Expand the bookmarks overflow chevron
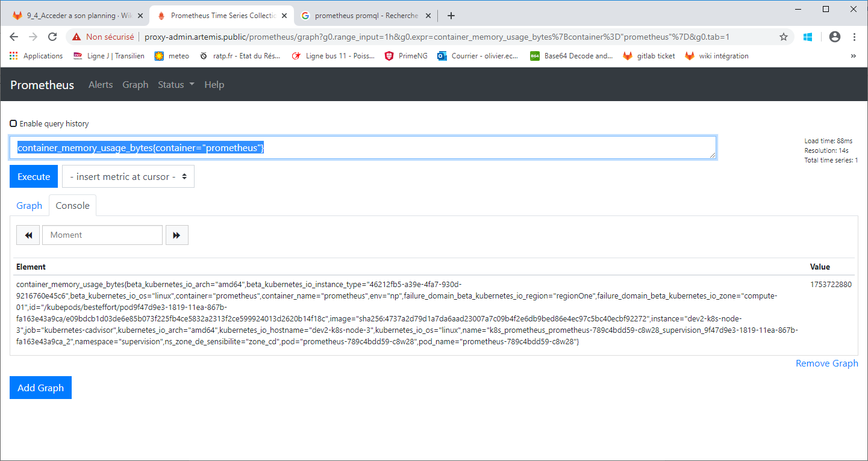 click(x=853, y=55)
